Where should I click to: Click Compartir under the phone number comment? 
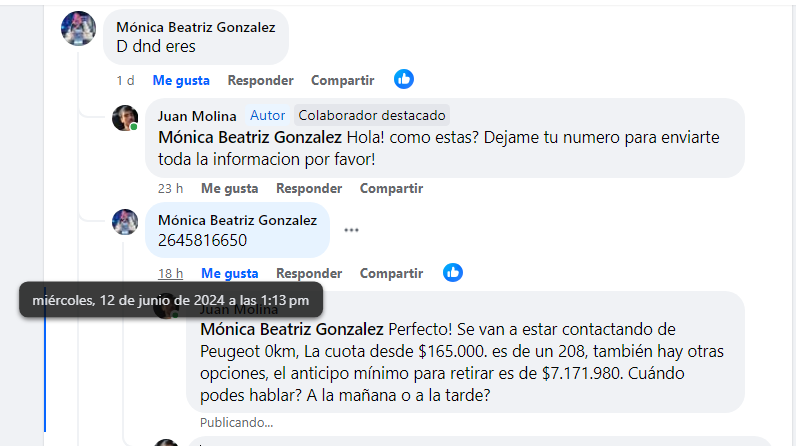point(391,273)
